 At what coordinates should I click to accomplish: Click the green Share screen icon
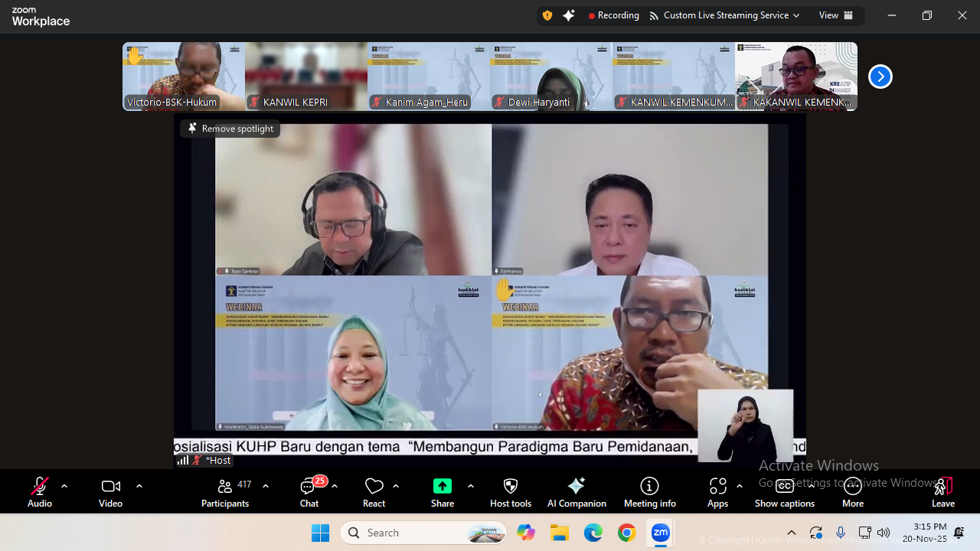coord(443,487)
